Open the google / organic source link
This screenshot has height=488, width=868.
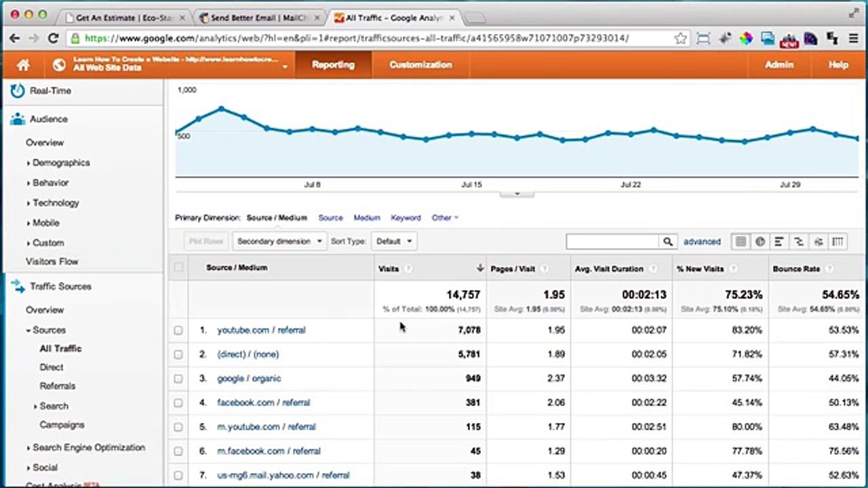point(249,379)
